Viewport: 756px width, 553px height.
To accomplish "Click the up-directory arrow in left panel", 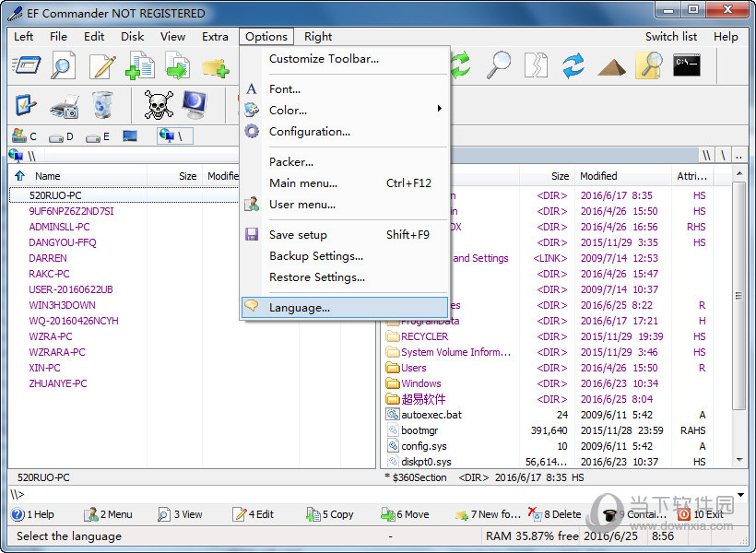I will 19,175.
